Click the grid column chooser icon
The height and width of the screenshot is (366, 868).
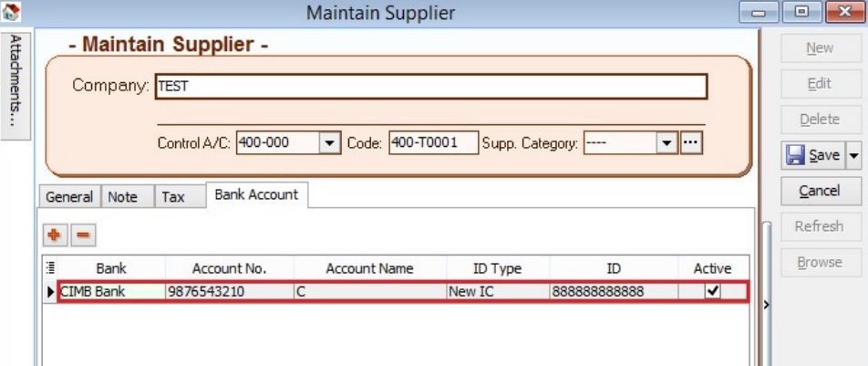[x=50, y=268]
